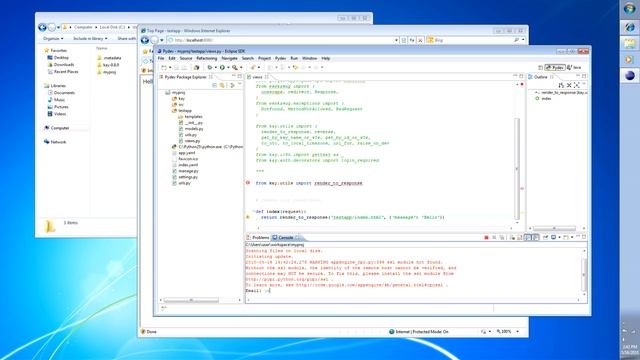Select the kay folder in Package Explorer

pos(178,99)
